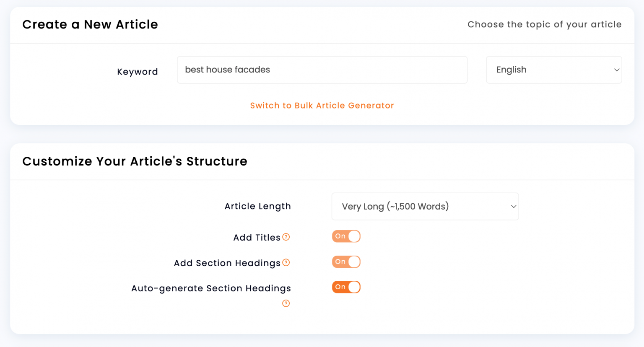This screenshot has width=644, height=347.
Task: Click the Keyword label
Action: [x=138, y=72]
